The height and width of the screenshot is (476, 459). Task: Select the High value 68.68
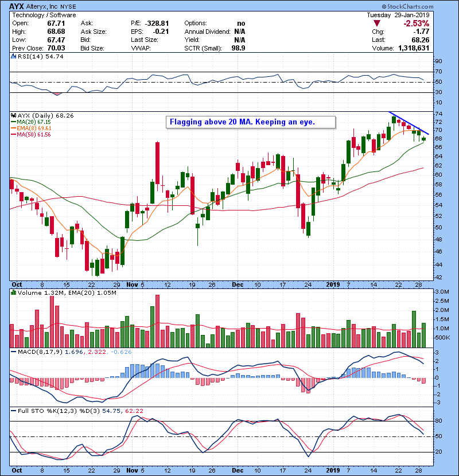click(56, 32)
